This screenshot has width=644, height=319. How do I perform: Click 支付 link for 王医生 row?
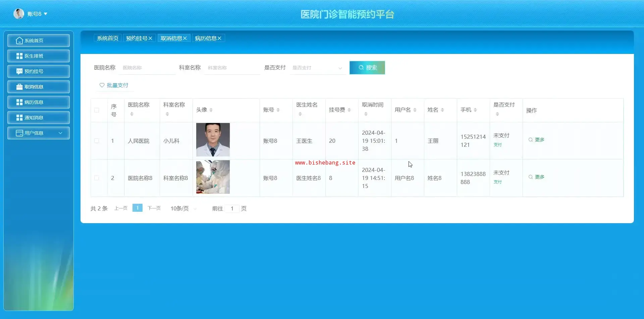pyautogui.click(x=497, y=145)
